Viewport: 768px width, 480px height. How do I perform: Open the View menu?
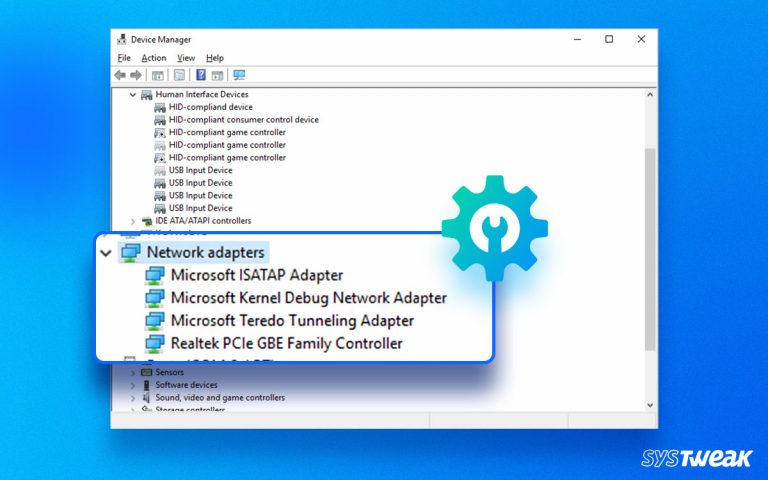[x=186, y=58]
